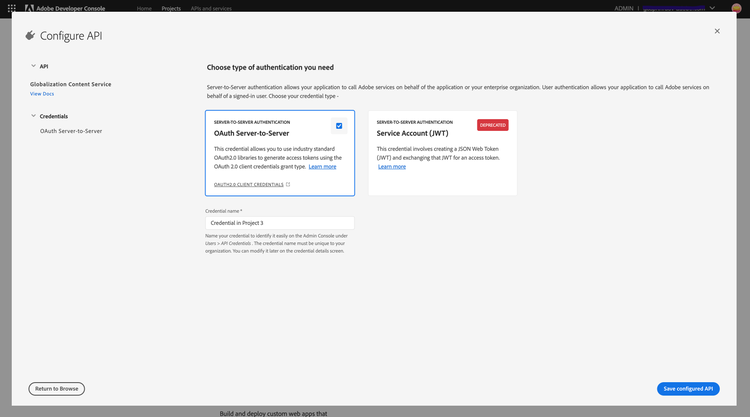Screen dimensions: 750x417
Task: Open the OAuth2.0 client credentials external link icon
Action: [x=288, y=184]
